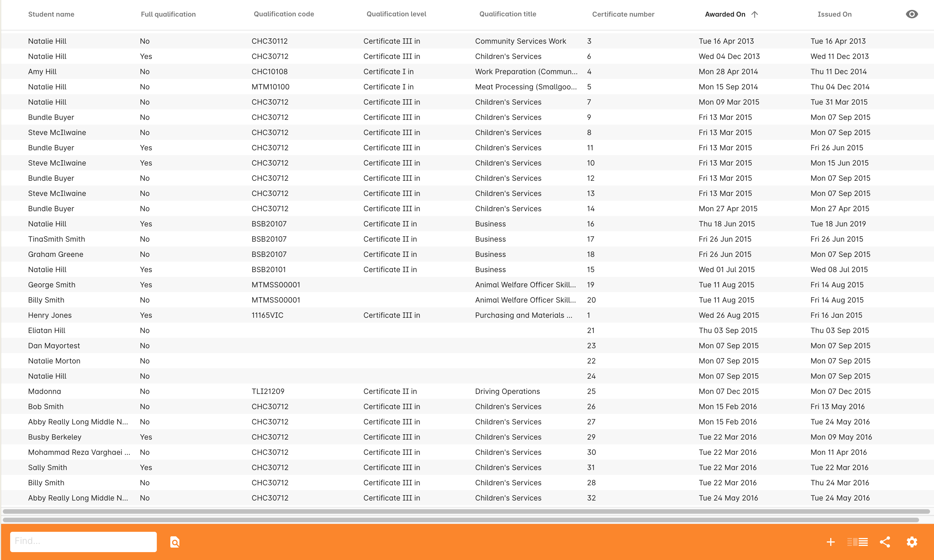This screenshot has height=560, width=934.
Task: Select the Busby Berkeley row
Action: click(x=467, y=437)
